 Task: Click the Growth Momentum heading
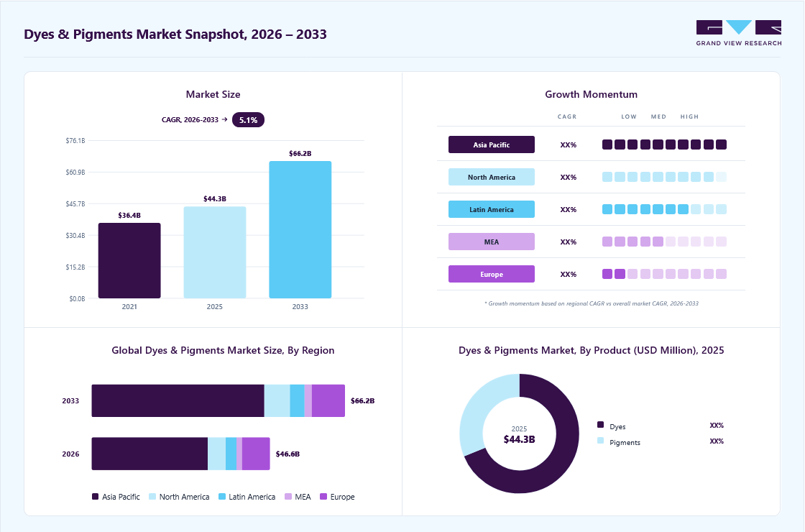pyautogui.click(x=591, y=94)
